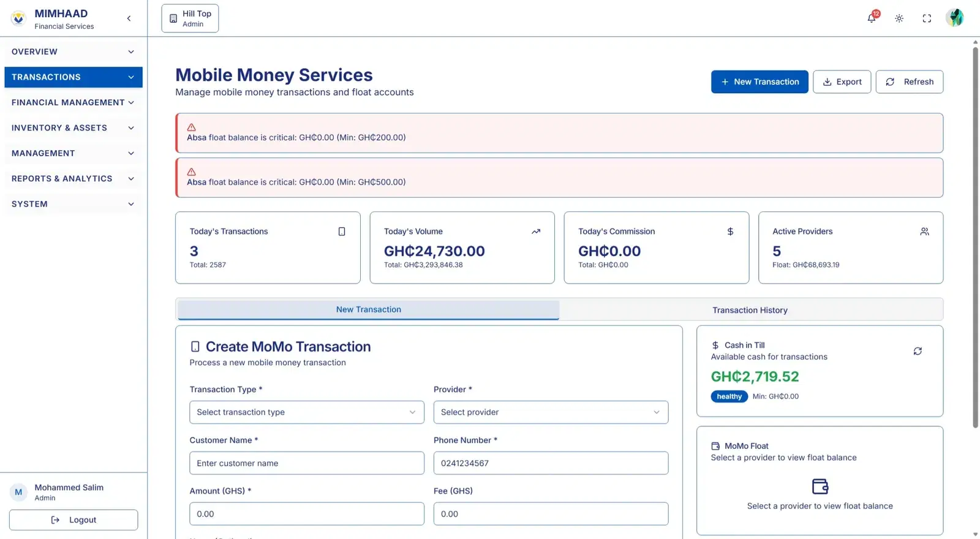Switch to the Transaction History tab
This screenshot has height=539, width=980.
pyautogui.click(x=750, y=310)
